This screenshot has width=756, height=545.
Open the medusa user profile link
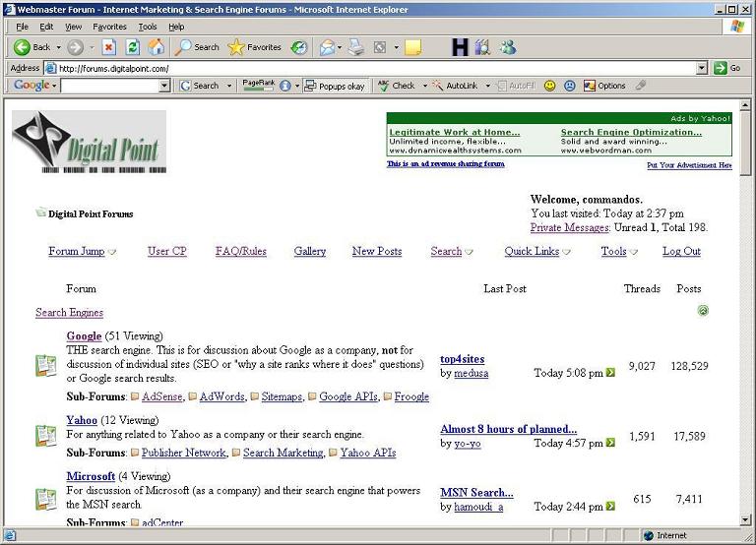coord(471,373)
